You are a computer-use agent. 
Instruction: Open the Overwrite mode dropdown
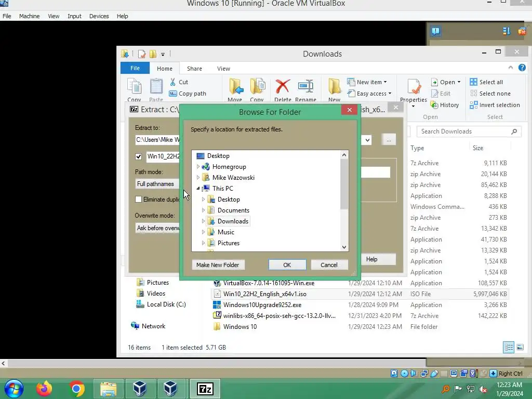tap(157, 228)
